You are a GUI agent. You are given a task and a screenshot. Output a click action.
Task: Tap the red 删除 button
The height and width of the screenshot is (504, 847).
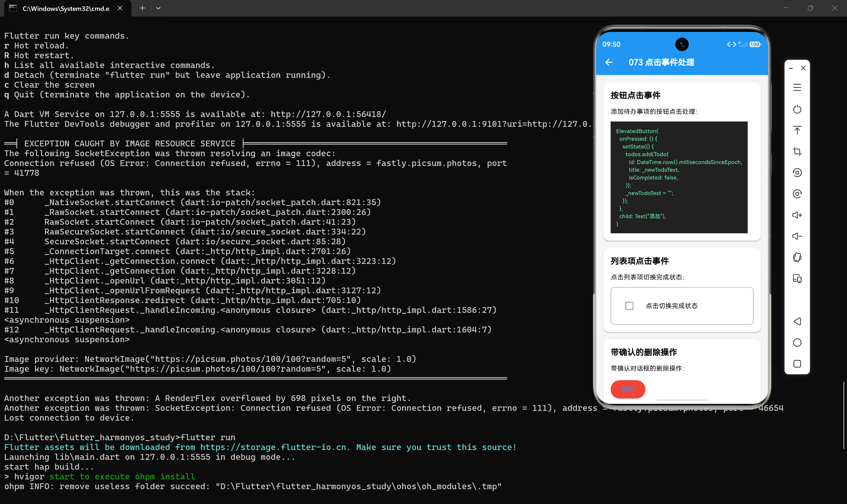click(x=628, y=389)
